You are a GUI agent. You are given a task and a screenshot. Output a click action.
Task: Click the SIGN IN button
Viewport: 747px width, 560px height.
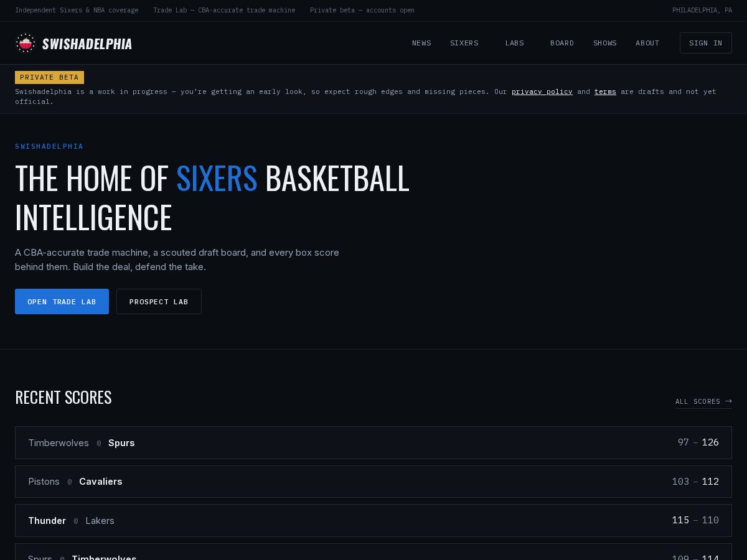tap(706, 43)
